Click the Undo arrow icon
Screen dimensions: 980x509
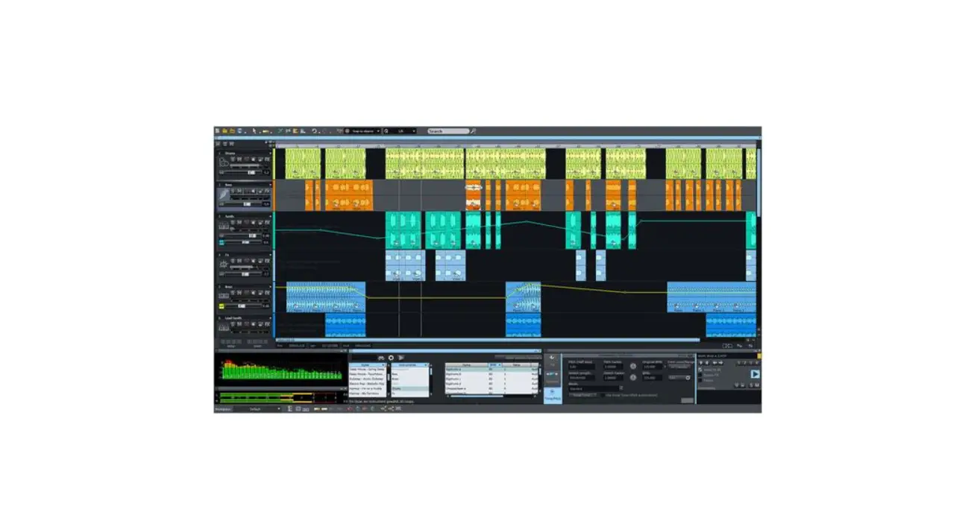315,131
